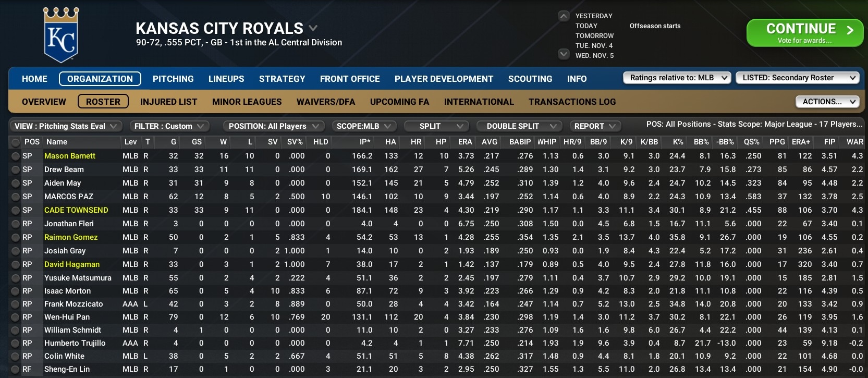Open the PITCHING menu
This screenshot has height=378, width=868.
[x=173, y=79]
